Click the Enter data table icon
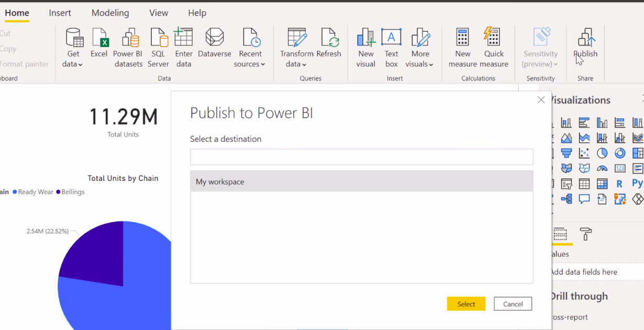Image resolution: width=644 pixels, height=330 pixels. (184, 38)
